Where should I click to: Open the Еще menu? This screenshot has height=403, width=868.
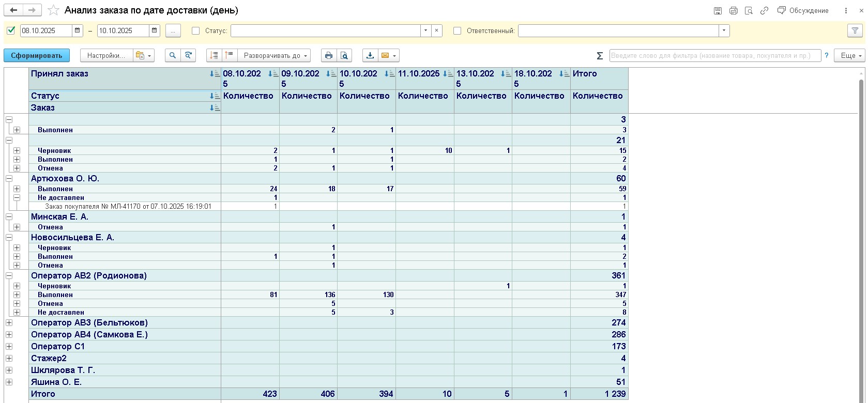tap(849, 56)
